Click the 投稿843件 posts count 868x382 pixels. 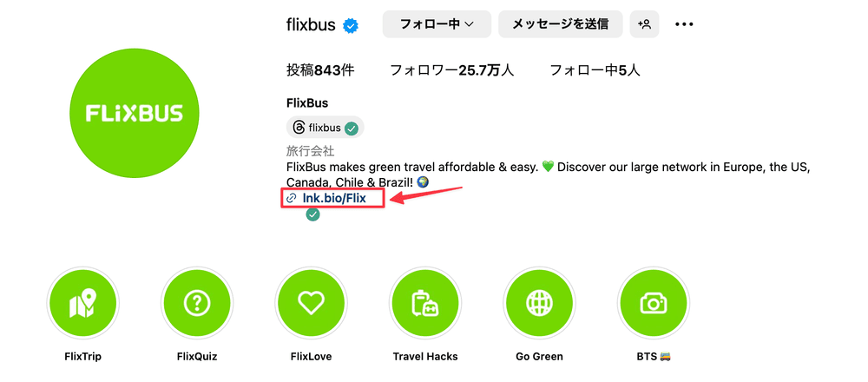[x=320, y=70]
